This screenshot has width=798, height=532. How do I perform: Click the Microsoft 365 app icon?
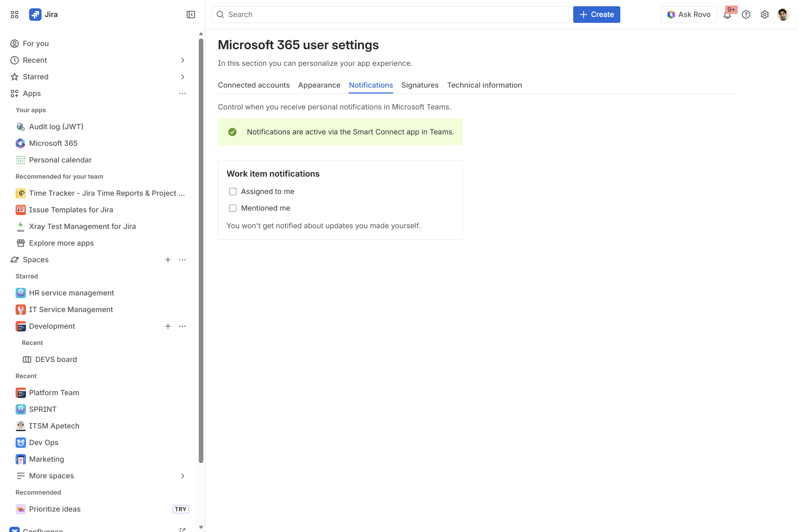tap(20, 143)
